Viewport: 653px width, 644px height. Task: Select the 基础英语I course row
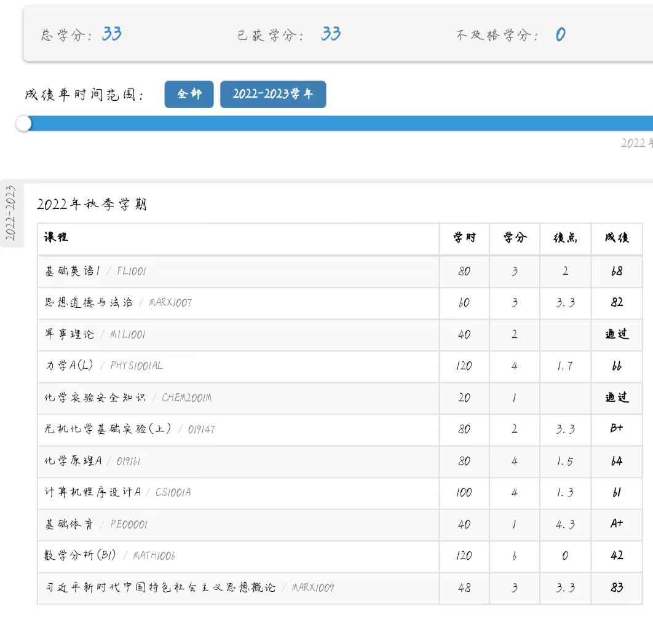click(x=339, y=272)
